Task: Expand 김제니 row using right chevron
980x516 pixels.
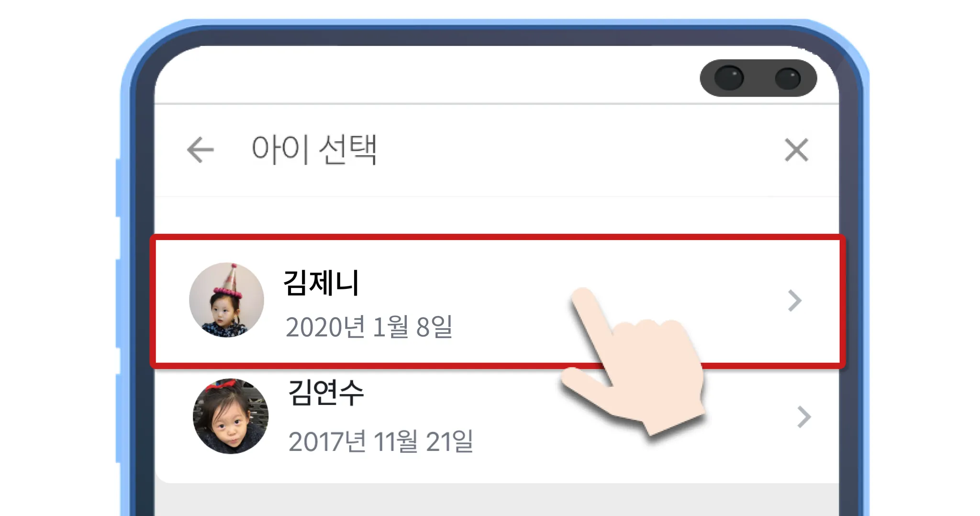Action: click(794, 301)
